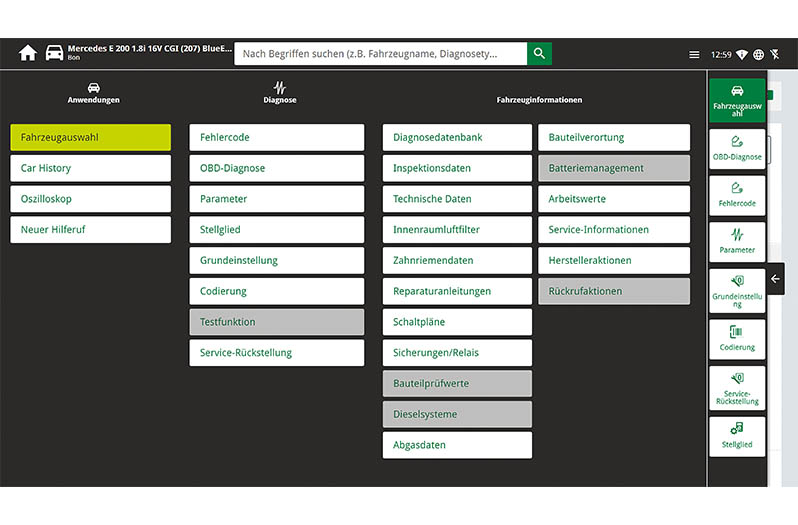The image size is (798, 525).
Task: Click the Wi-Fi status icon
Action: (x=742, y=55)
